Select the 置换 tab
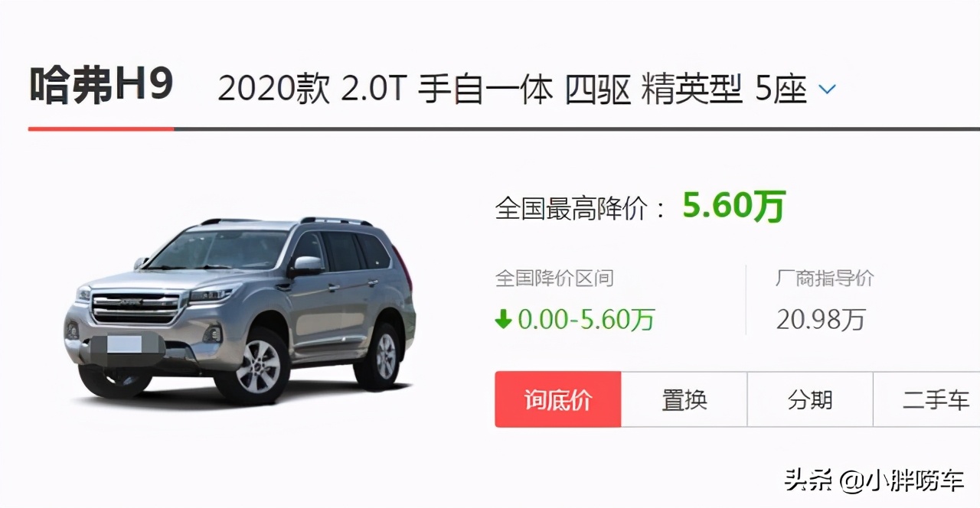Image resolution: width=980 pixels, height=508 pixels. tap(684, 399)
